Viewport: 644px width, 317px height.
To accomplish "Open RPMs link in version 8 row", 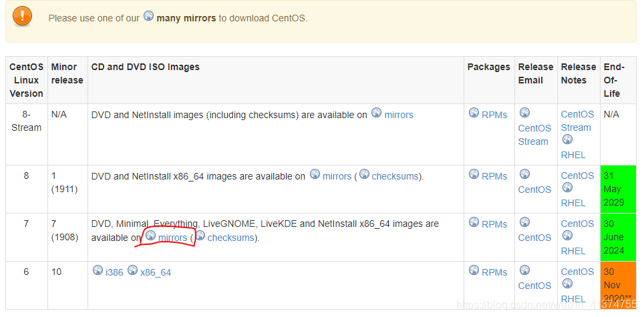I will coord(494,176).
